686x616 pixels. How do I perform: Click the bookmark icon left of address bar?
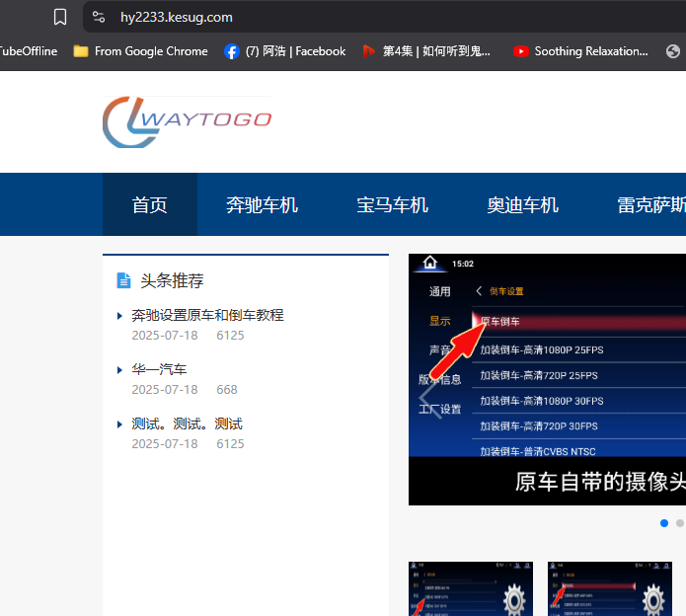(x=60, y=17)
